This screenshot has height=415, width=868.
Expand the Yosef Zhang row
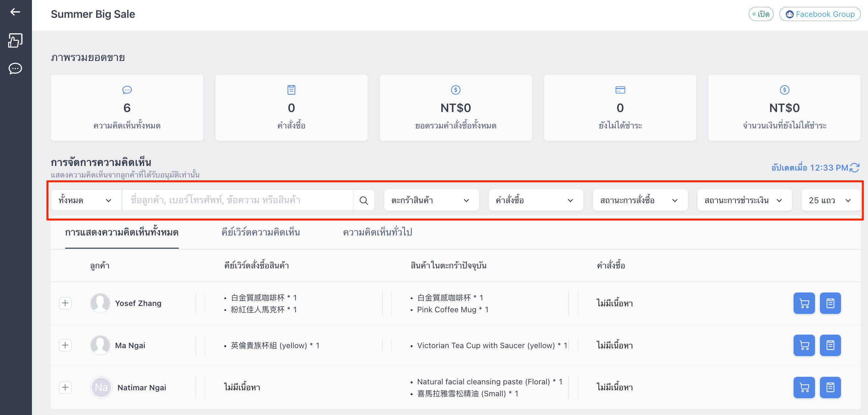pyautogui.click(x=66, y=303)
